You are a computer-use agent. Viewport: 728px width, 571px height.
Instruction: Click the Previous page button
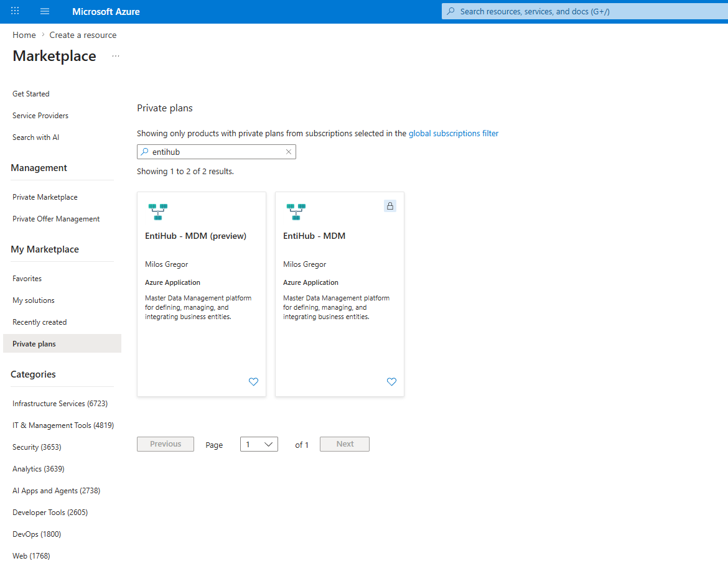(x=166, y=444)
